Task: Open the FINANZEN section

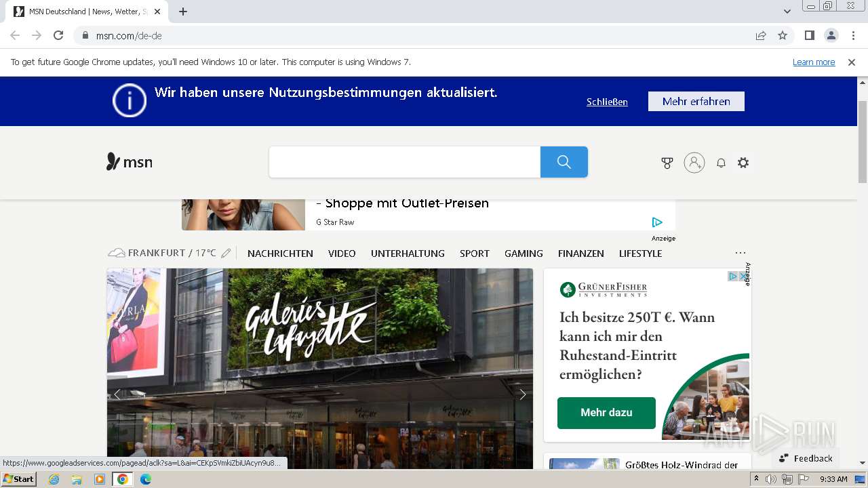Action: click(581, 253)
